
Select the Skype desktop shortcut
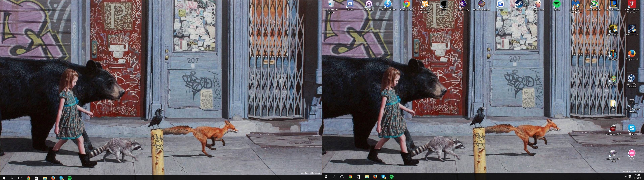(632, 130)
